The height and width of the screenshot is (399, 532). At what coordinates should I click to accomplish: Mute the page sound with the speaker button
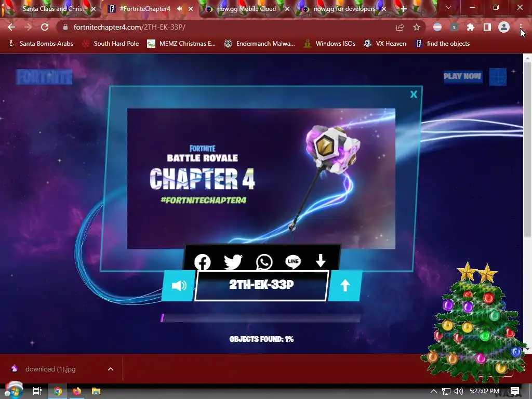179,286
